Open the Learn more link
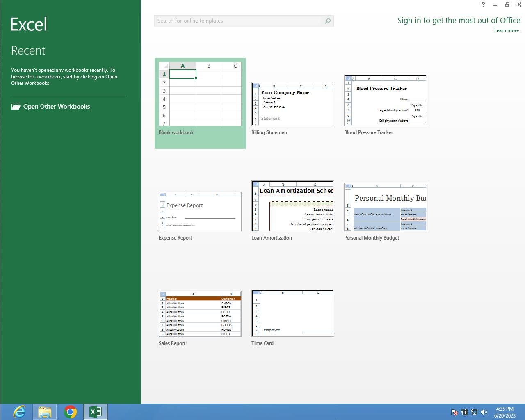The width and height of the screenshot is (525, 420). tap(506, 30)
